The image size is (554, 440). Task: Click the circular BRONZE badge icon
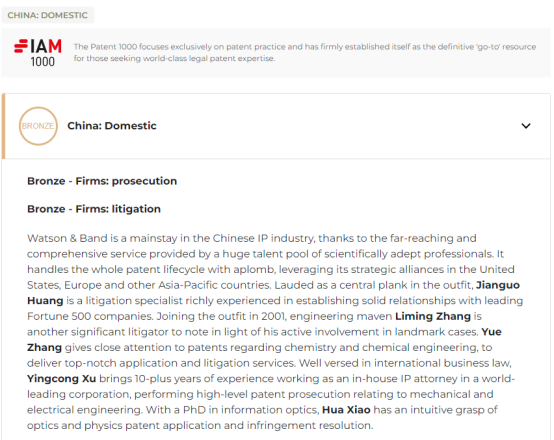38,126
